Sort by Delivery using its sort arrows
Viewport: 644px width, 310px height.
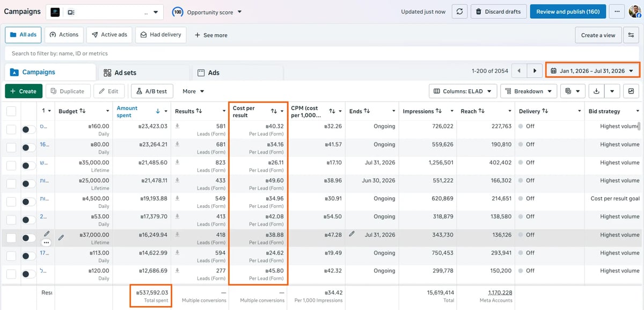click(x=545, y=111)
